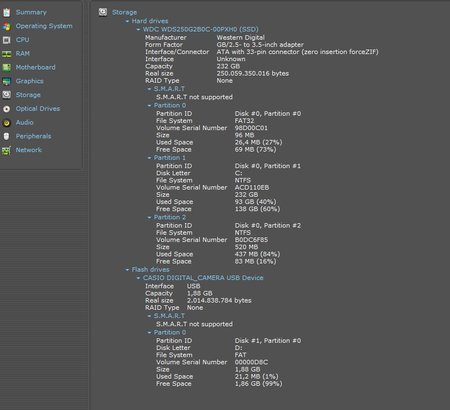This screenshot has width=450, height=410.
Task: Open the RAM module icon
Action: [7, 54]
